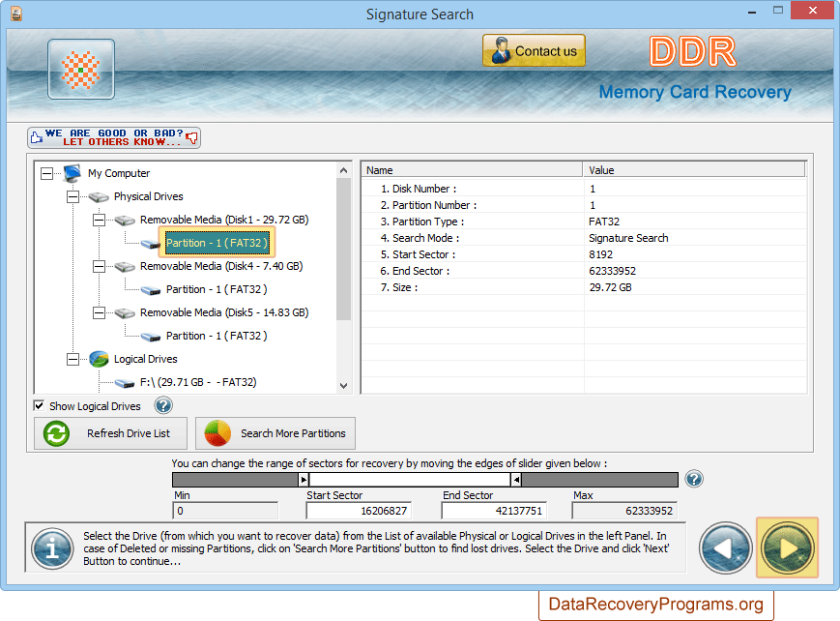Click the help icon next to sector slider
Screen dimensions: 840x621
tap(693, 479)
